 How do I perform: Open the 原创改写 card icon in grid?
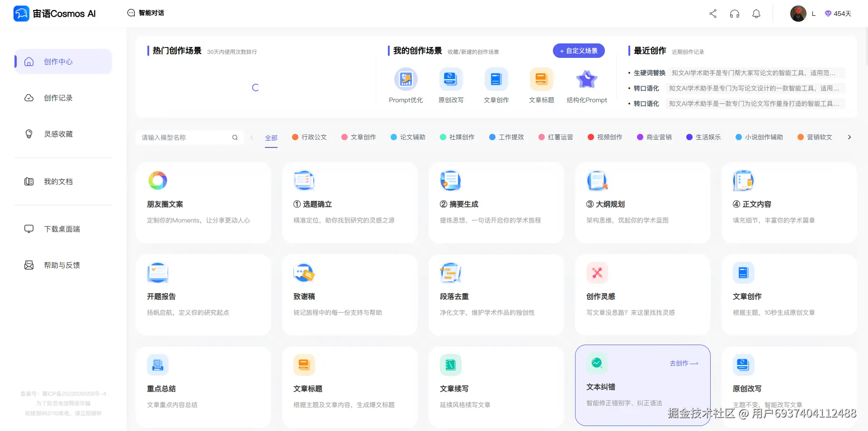pyautogui.click(x=744, y=365)
